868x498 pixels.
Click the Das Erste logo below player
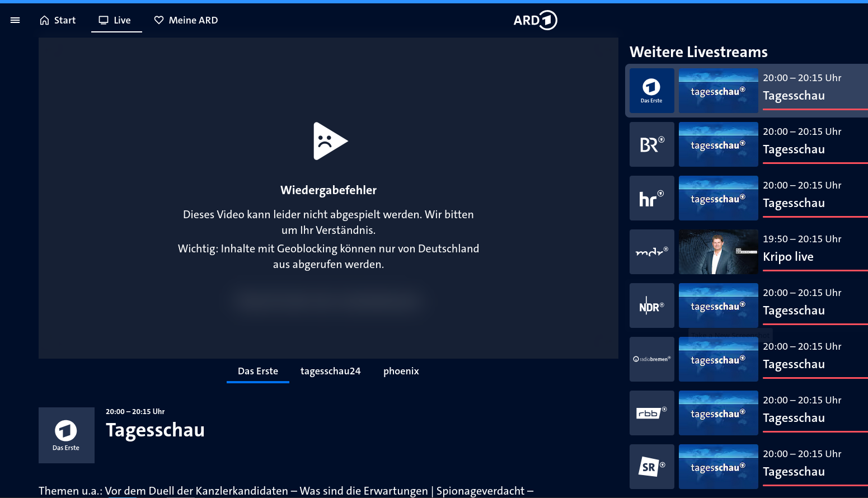point(66,435)
